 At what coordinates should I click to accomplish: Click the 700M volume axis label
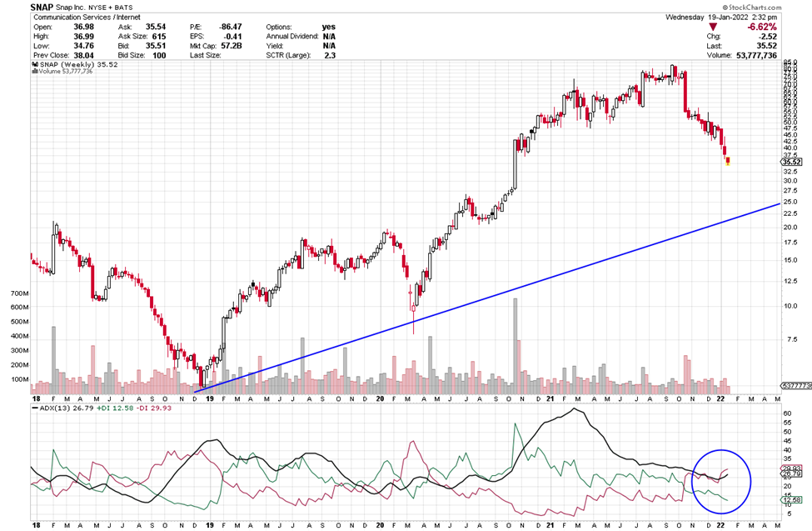point(19,293)
